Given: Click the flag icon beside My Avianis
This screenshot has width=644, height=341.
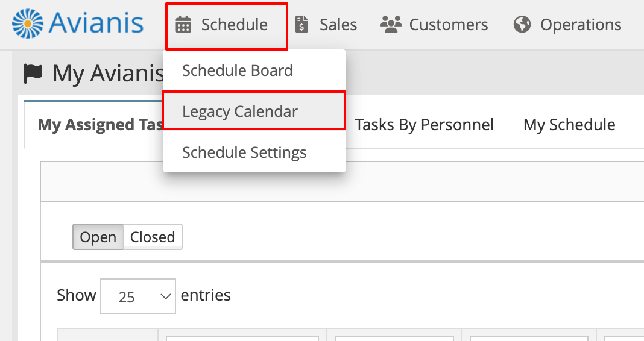Looking at the screenshot, I should (x=33, y=74).
